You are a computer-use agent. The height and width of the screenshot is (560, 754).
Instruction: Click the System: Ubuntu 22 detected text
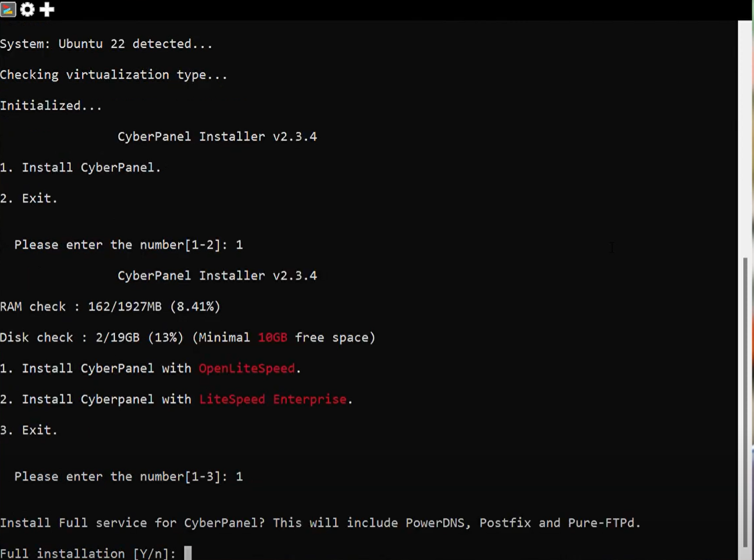106,44
